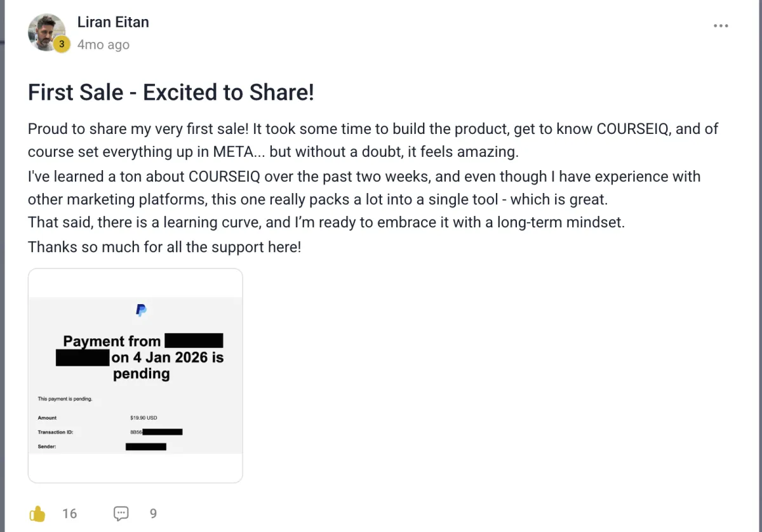Show the 9 comments count

(153, 514)
